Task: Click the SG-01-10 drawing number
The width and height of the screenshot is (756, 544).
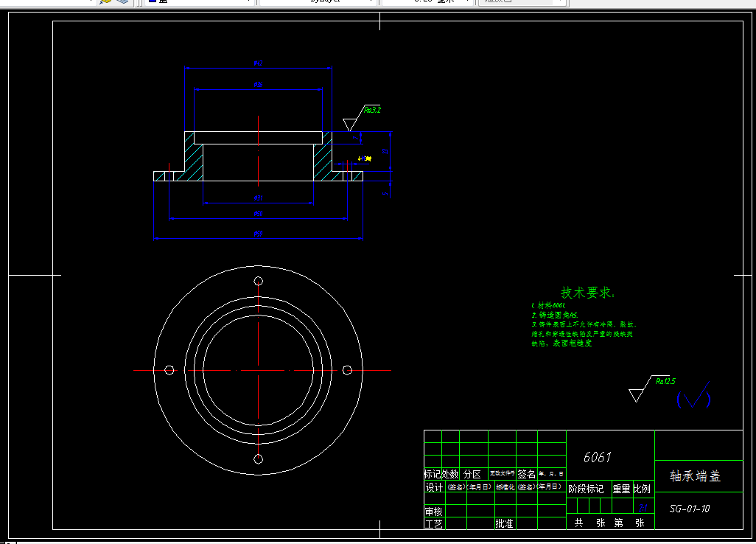Action: pyautogui.click(x=690, y=509)
